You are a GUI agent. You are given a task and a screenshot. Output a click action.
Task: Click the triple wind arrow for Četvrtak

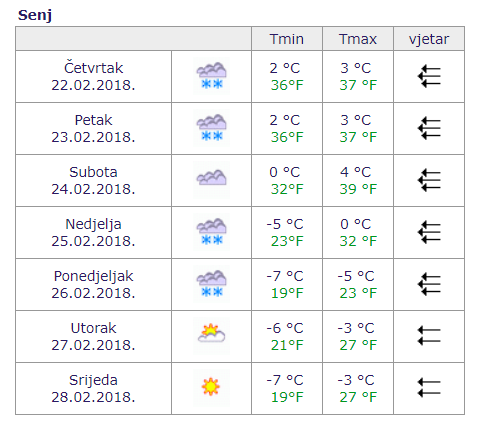click(429, 76)
